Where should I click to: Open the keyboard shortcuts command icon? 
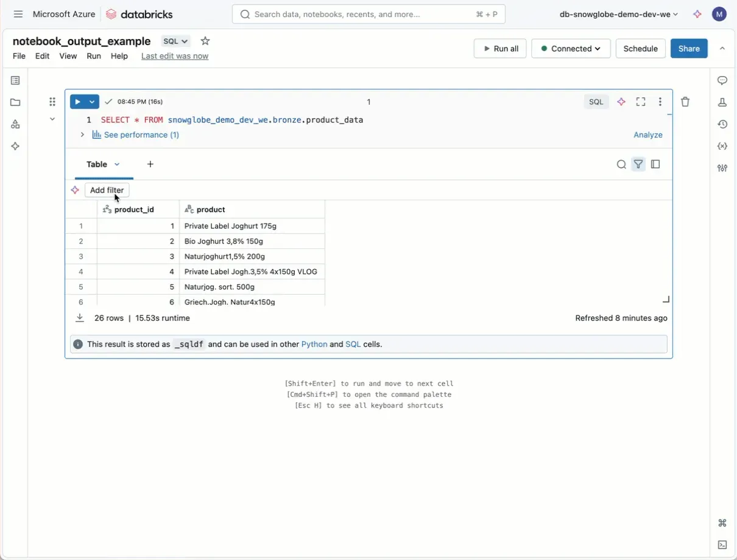pos(722,523)
